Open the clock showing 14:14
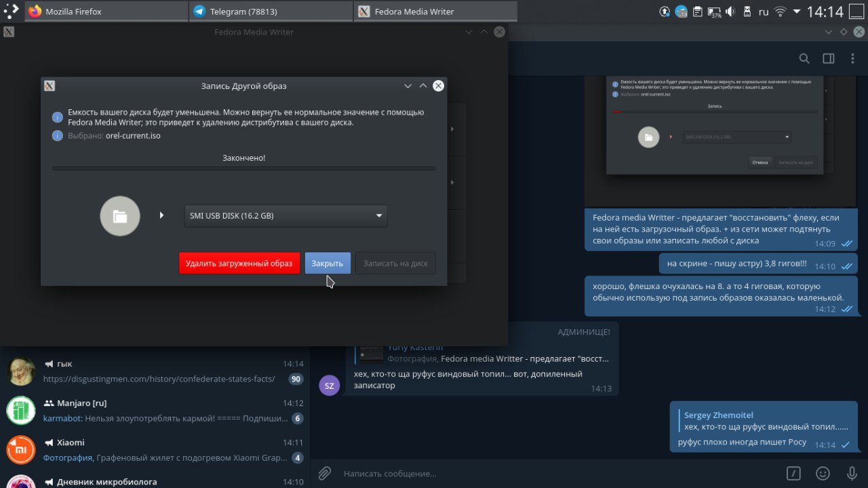868x488 pixels. pos(825,12)
